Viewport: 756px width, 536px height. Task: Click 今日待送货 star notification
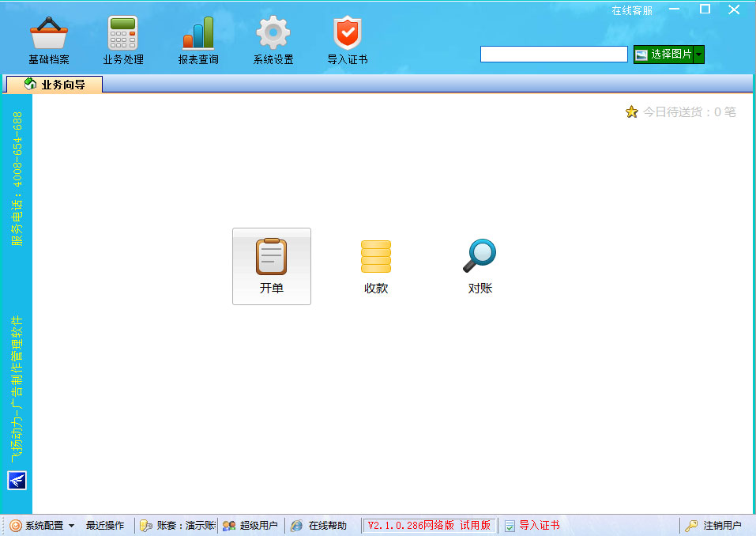pyautogui.click(x=681, y=112)
